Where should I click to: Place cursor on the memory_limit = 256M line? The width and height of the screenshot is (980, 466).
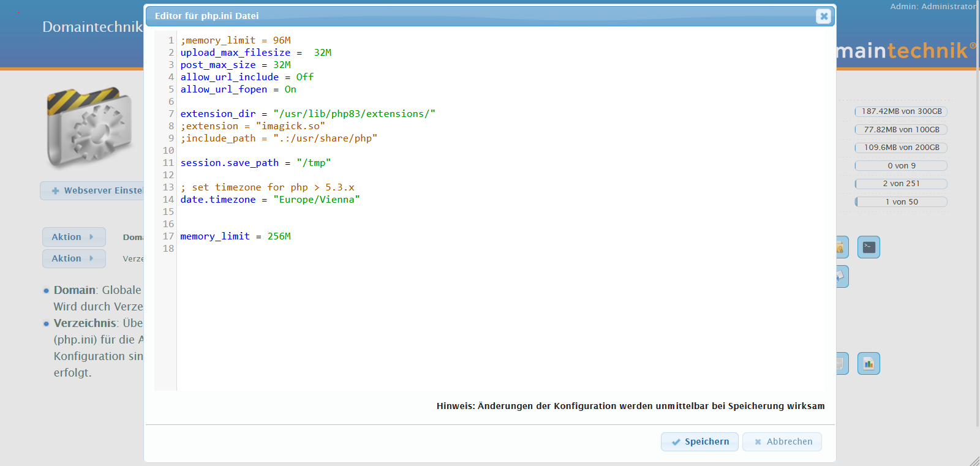(x=235, y=236)
